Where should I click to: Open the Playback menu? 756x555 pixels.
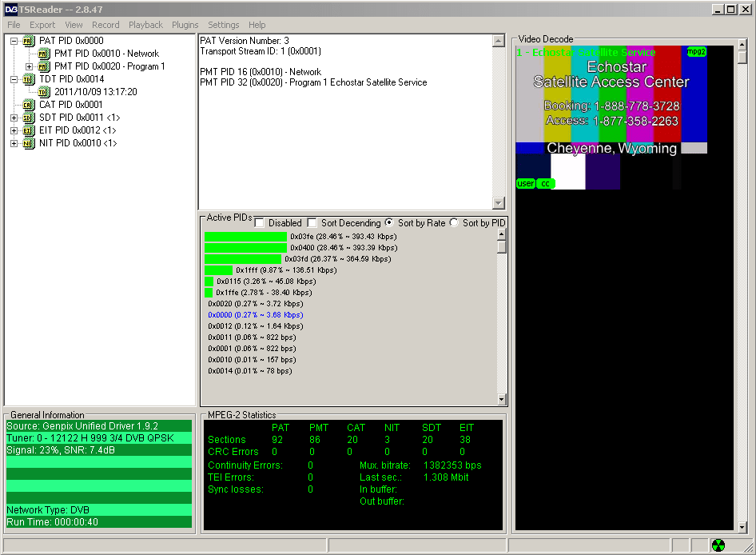pyautogui.click(x=145, y=25)
